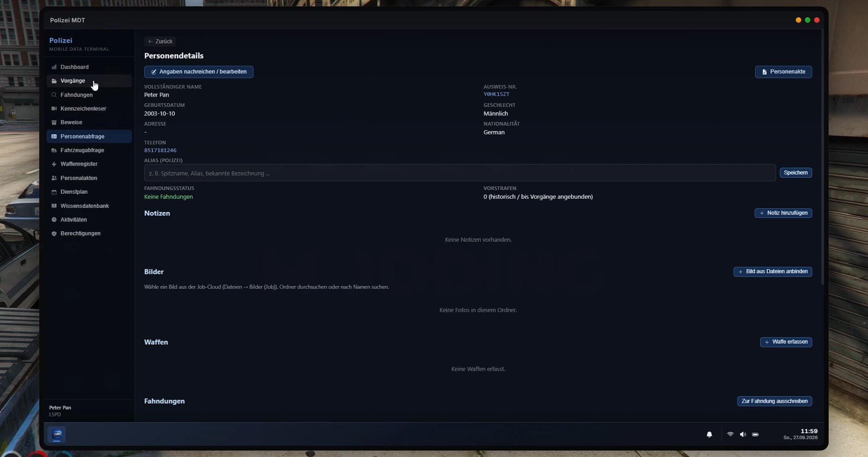The width and height of the screenshot is (868, 457).
Task: Click Angaben nachreichen / bearbeiten
Action: click(x=199, y=72)
